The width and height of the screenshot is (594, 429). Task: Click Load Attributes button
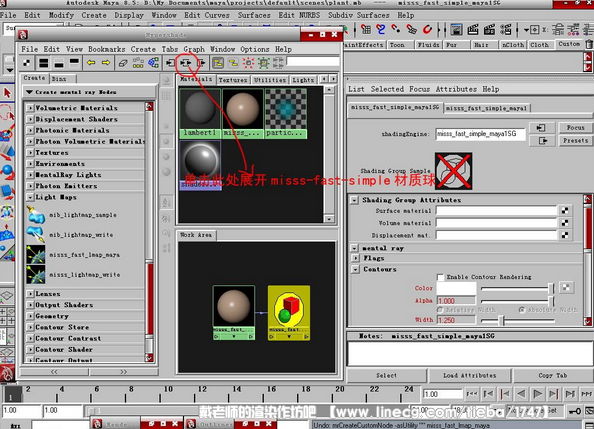470,376
